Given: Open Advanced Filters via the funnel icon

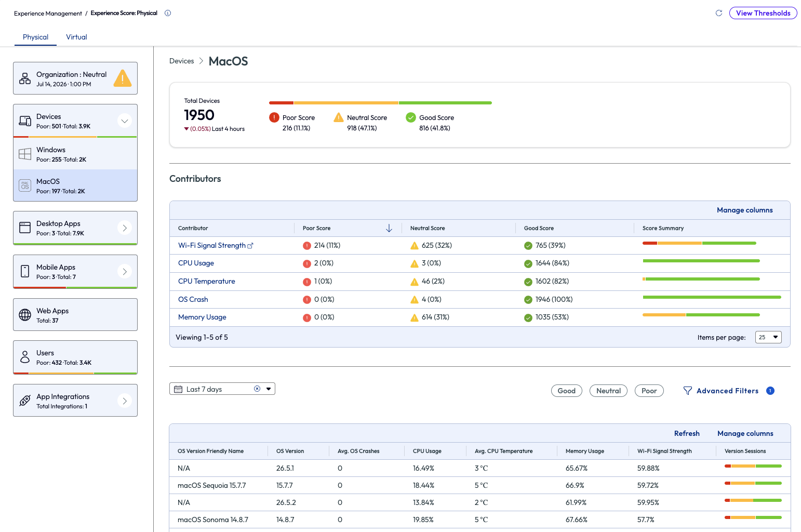Looking at the screenshot, I should pos(688,391).
